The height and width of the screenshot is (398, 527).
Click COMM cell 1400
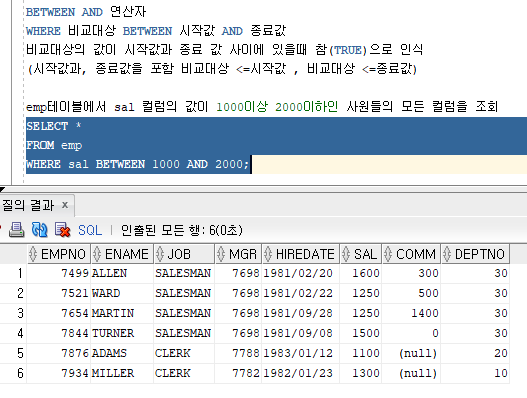point(411,313)
